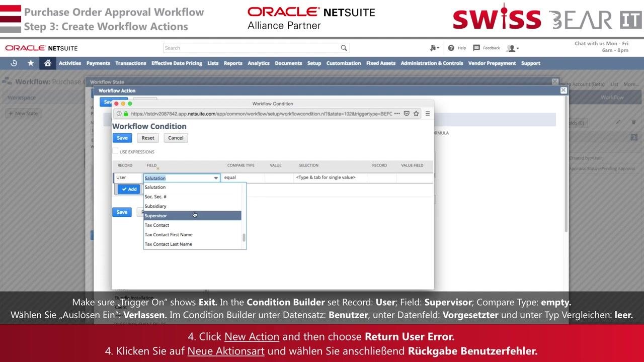Screen dimensions: 644x362
Task: Select Tax Contact First Name option
Action: [x=193, y=235]
